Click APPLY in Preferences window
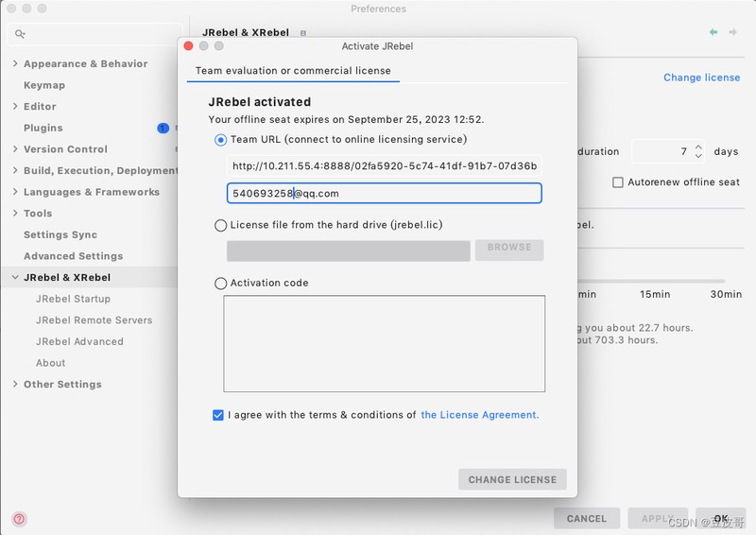The image size is (756, 535). [x=658, y=519]
